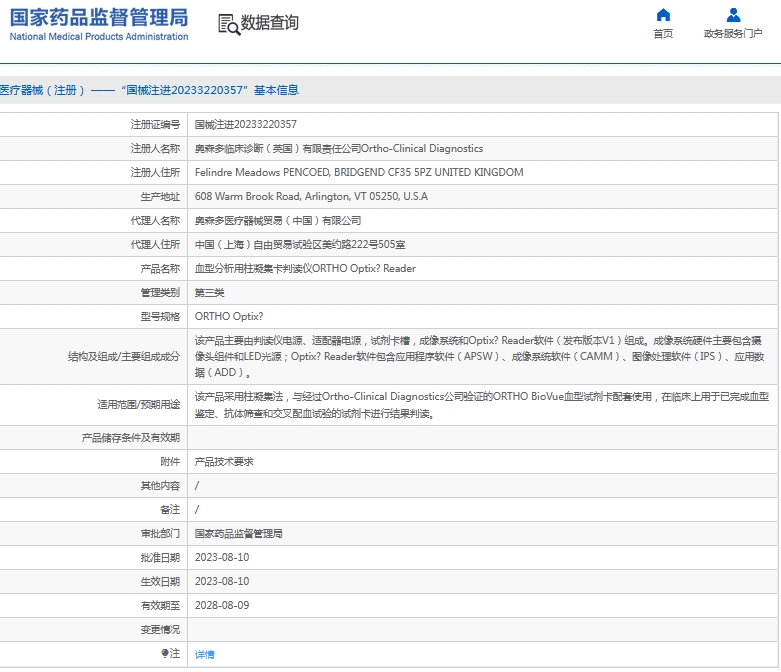Screen dimensions: 781x672
Task: Click the 适用范围/预期用途 description paragraph
Action: [481, 404]
